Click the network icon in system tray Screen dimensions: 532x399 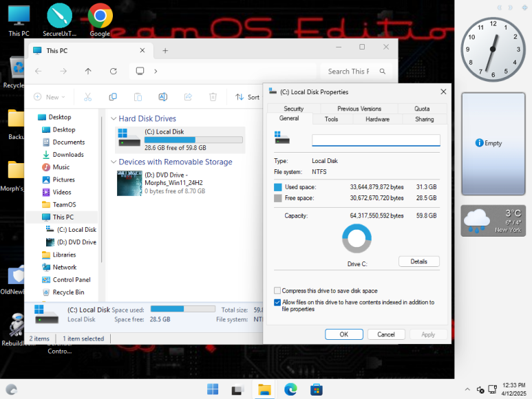(492, 389)
